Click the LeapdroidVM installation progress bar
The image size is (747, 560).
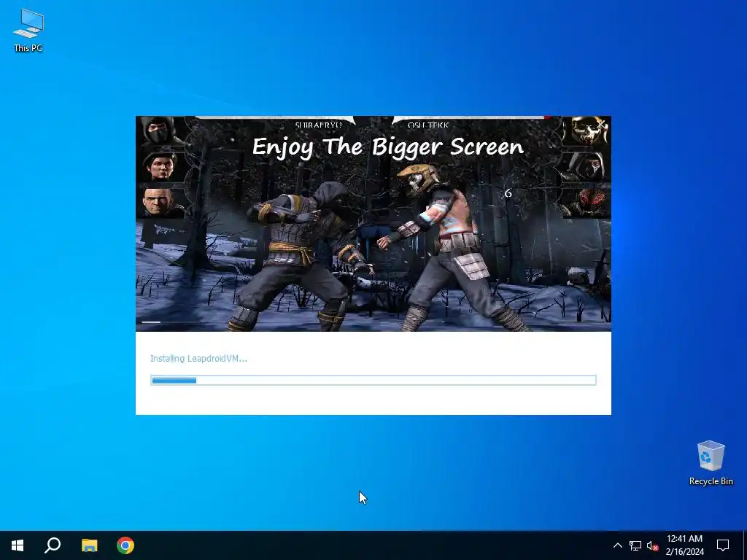tap(373, 380)
